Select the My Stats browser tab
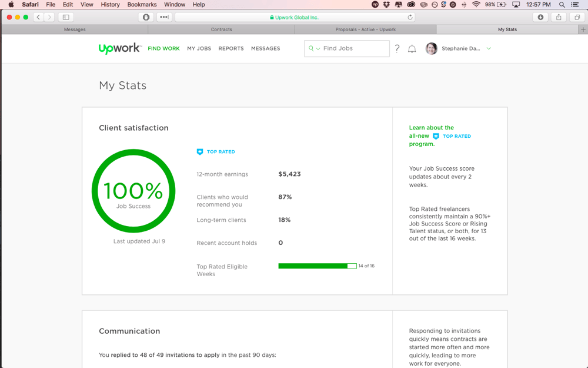588x368 pixels. tap(507, 29)
